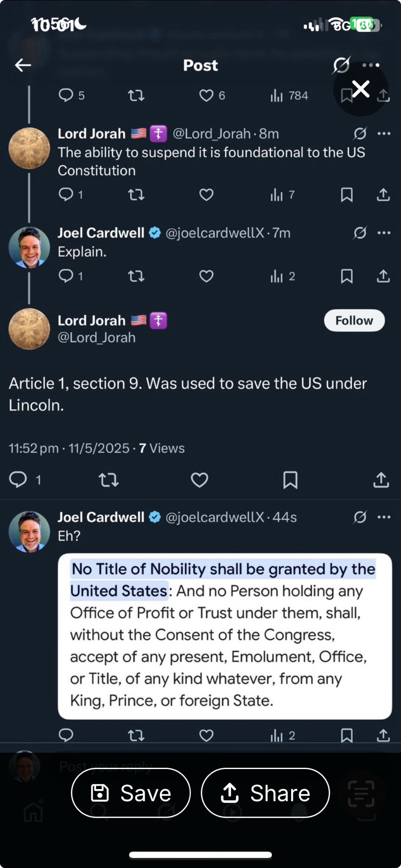Bookmark the main Lord Jorah post
The image size is (401, 868).
coord(290,480)
